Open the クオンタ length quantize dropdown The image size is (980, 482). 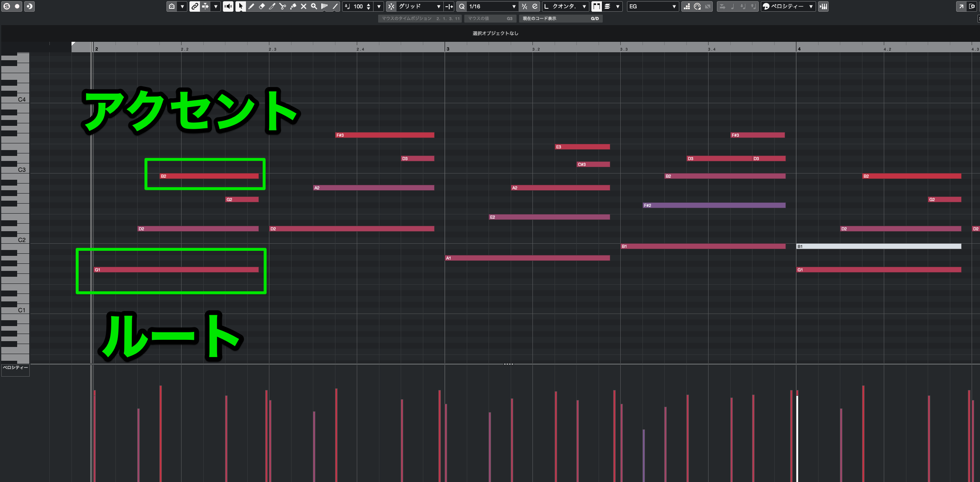click(566, 6)
